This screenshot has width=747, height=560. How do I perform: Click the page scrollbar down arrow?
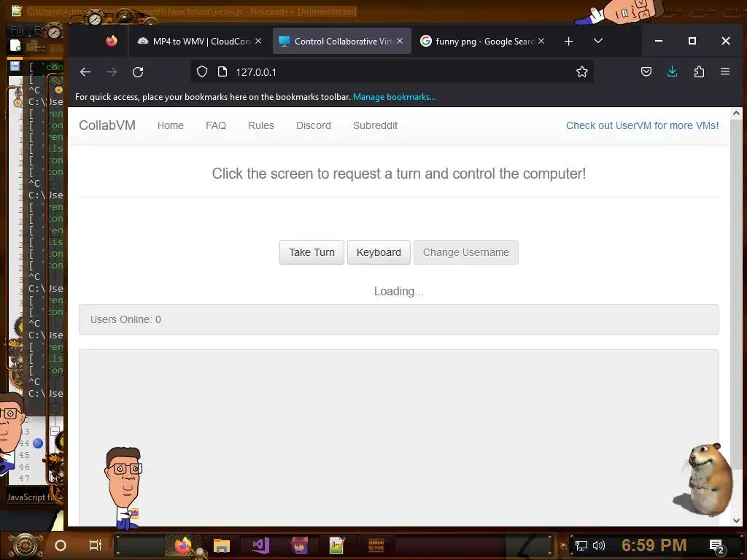[x=736, y=521]
